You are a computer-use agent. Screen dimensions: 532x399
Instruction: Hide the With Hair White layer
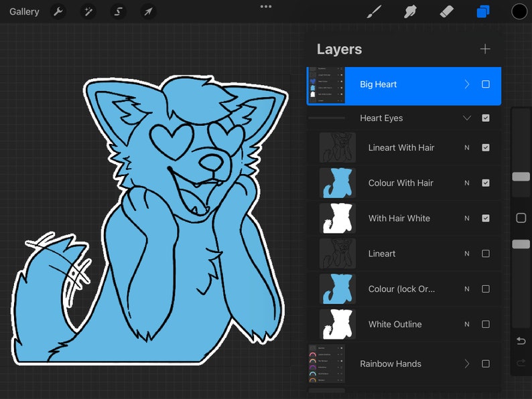click(x=486, y=218)
